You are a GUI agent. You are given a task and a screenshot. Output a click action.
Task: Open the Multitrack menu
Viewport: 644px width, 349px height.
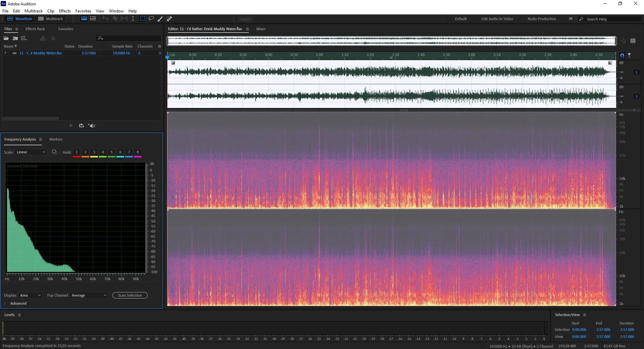(34, 11)
